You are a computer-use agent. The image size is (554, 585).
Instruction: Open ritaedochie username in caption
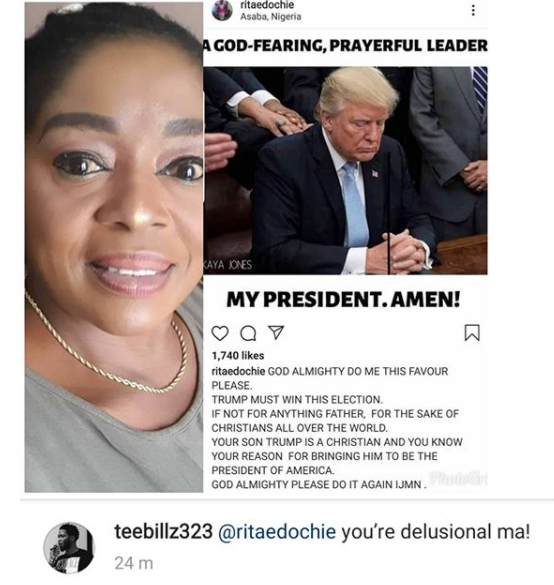click(238, 371)
